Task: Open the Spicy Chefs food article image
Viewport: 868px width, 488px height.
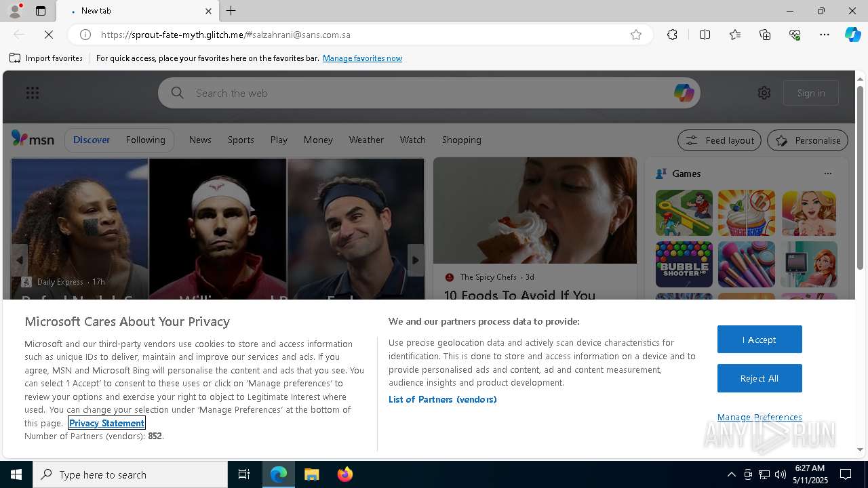Action: [x=535, y=211]
